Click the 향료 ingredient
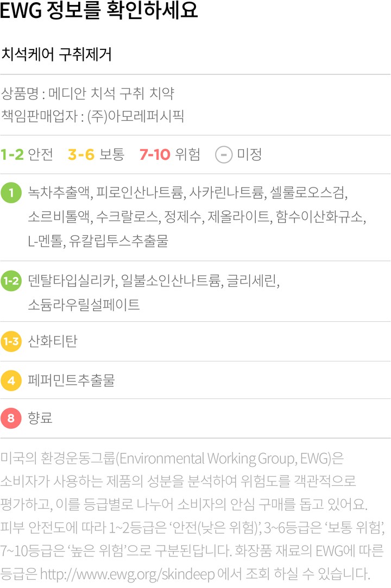This screenshot has height=588, width=391. (40, 419)
